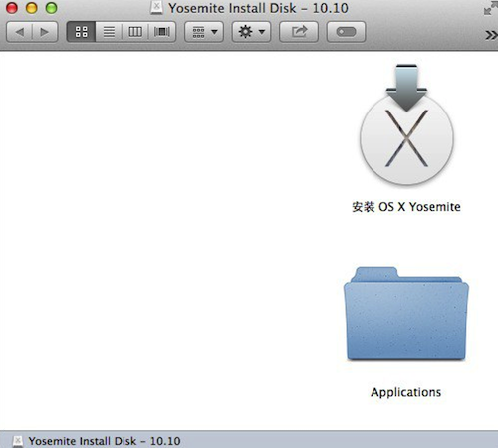Click the Edit Tags toolbar button

point(347,32)
